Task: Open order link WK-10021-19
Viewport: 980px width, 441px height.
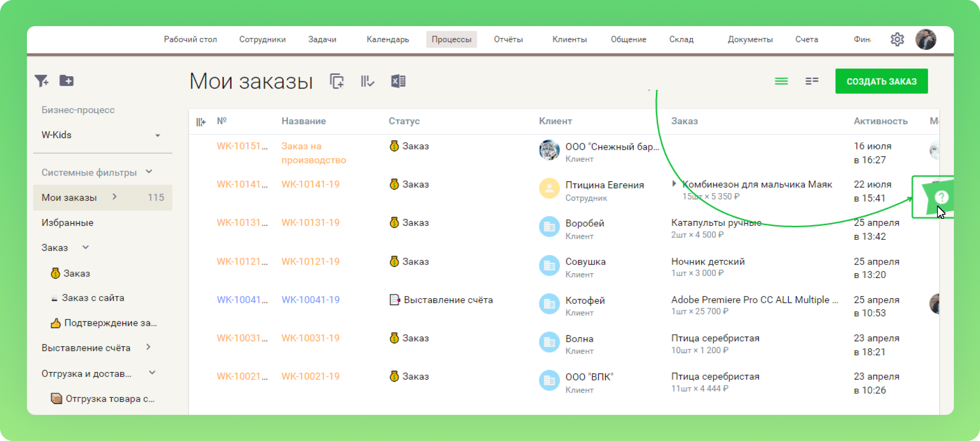Action: tap(310, 376)
